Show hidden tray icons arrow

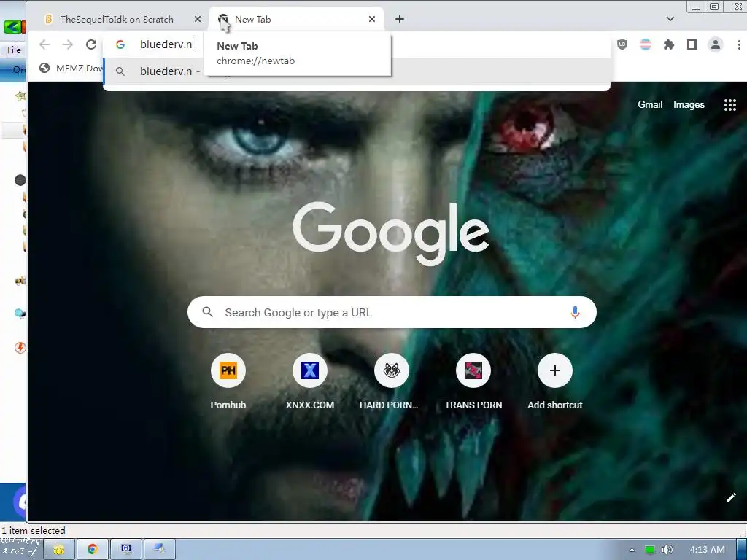[632, 550]
